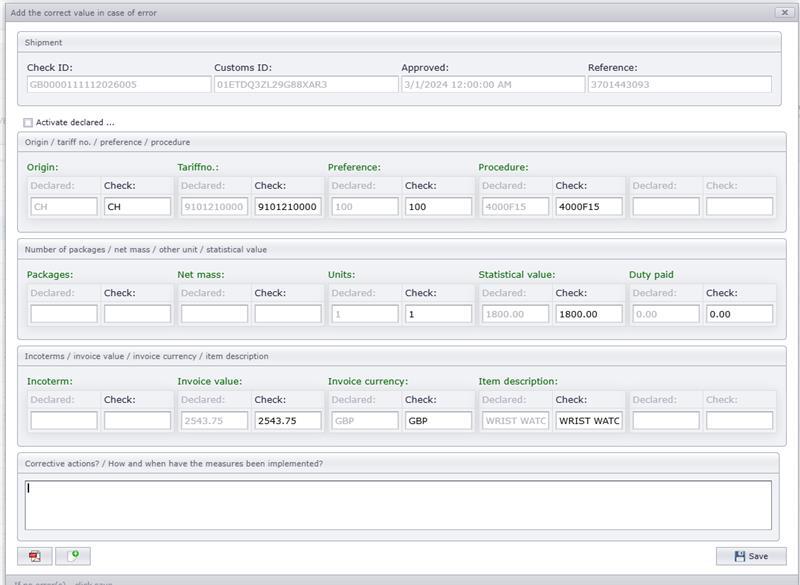Edit the Net mass Check field
Image resolution: width=800 pixels, height=585 pixels.
(288, 314)
